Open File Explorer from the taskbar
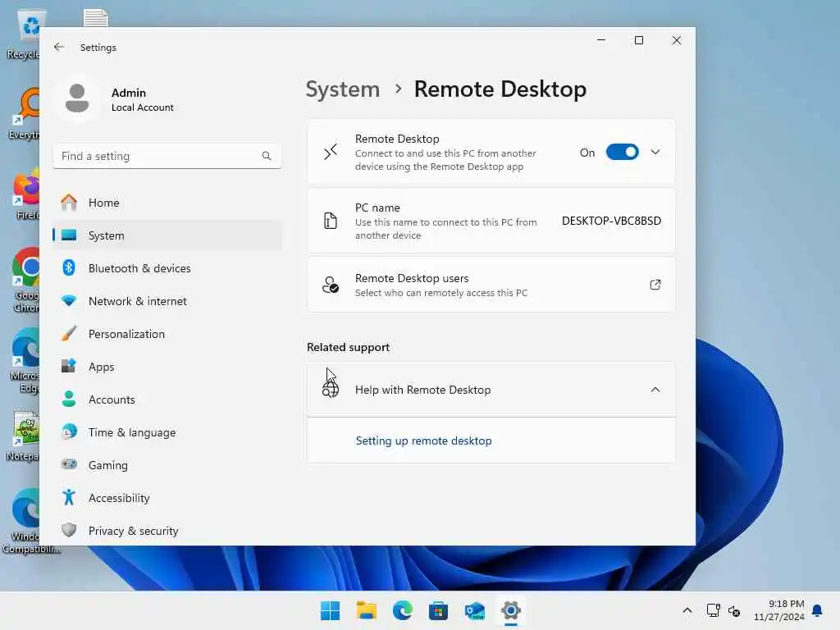The image size is (840, 630). click(367, 610)
